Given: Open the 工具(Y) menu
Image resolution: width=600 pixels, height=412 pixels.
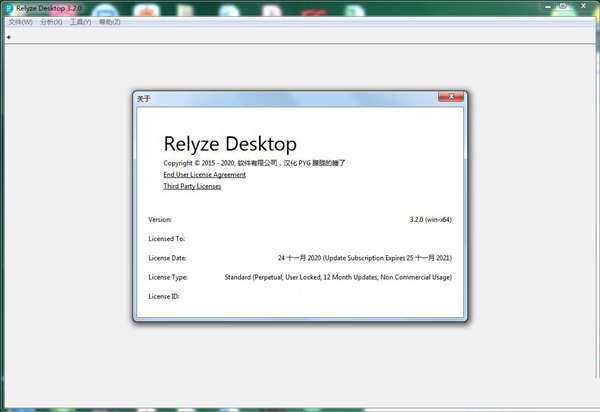Looking at the screenshot, I should [x=80, y=21].
